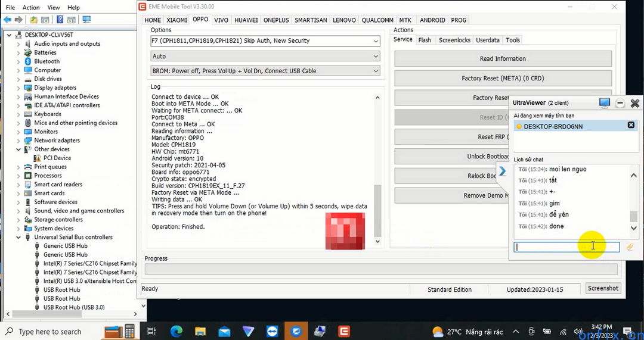Remove client DESKTOP-BRDO6NN with the X icon

pos(631,125)
